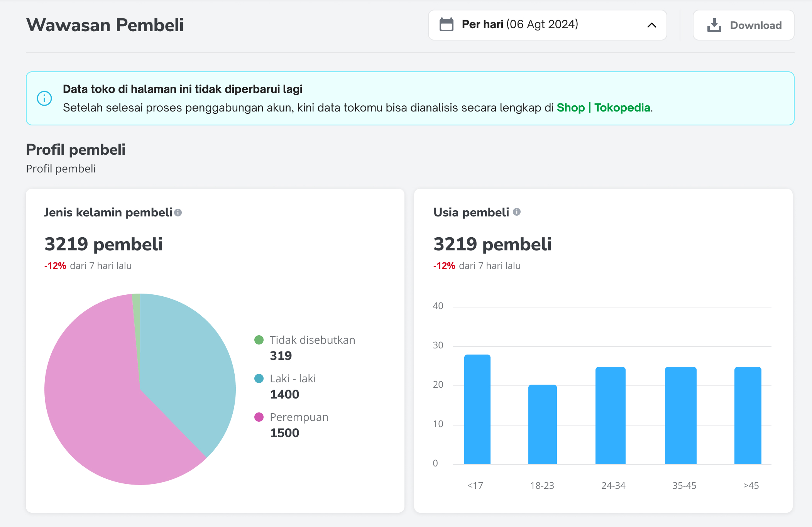Open the Shop | Tokopedia link
The width and height of the screenshot is (812, 527).
tap(603, 108)
